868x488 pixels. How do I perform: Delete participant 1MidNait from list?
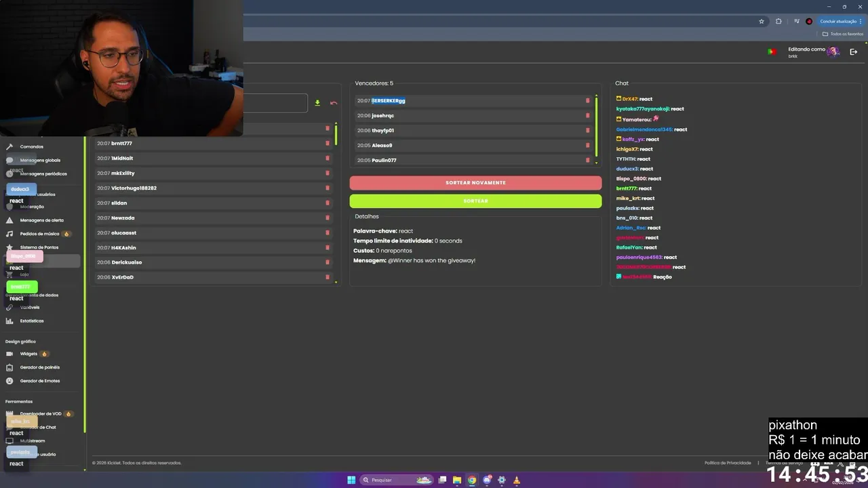click(x=328, y=159)
